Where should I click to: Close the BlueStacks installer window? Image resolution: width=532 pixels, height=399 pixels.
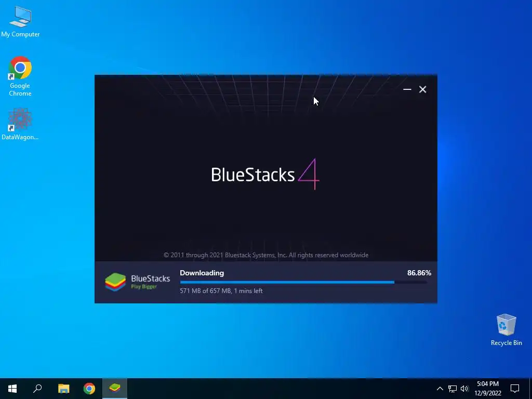(x=422, y=89)
